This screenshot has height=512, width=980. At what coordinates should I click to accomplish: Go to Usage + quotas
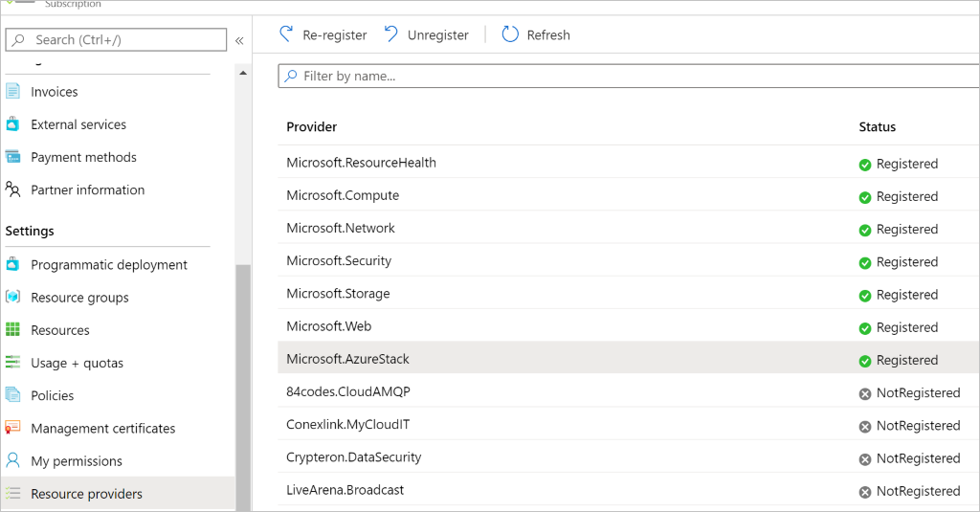77,364
